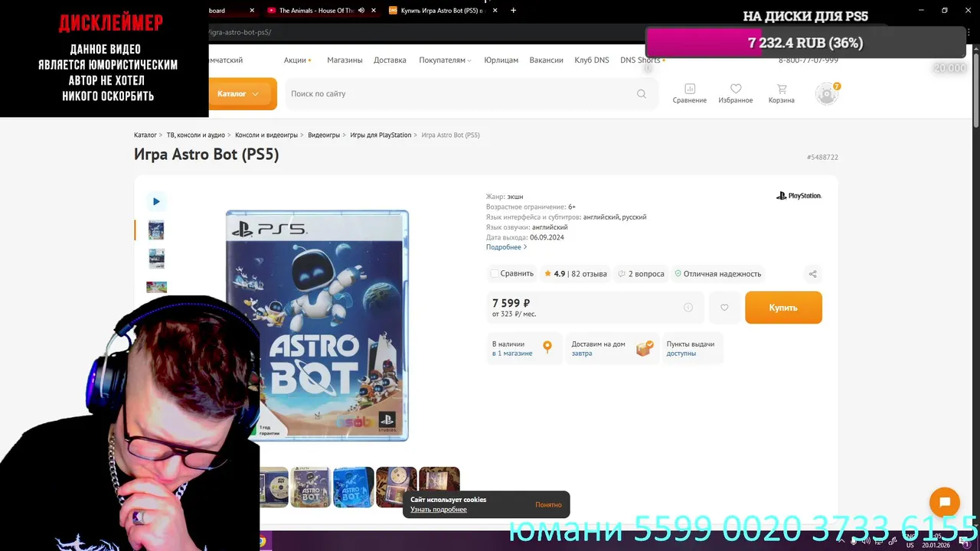Click the orange Купить button
Screen dimensions: 980x551
pyautogui.click(x=783, y=308)
